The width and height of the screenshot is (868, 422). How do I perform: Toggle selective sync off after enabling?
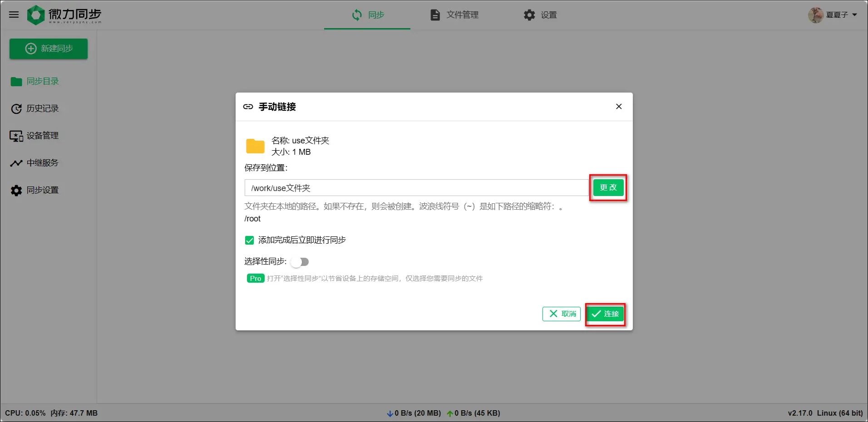pos(300,262)
